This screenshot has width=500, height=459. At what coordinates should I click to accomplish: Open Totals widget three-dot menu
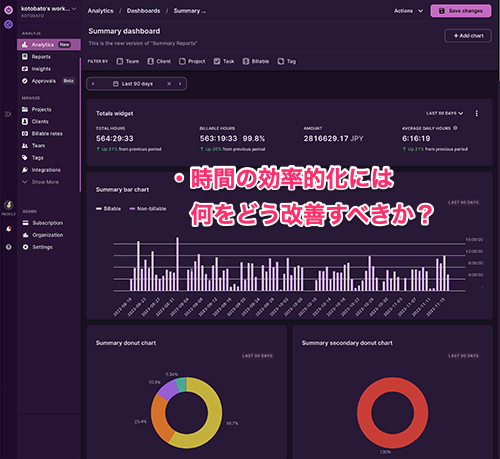pyautogui.click(x=477, y=113)
